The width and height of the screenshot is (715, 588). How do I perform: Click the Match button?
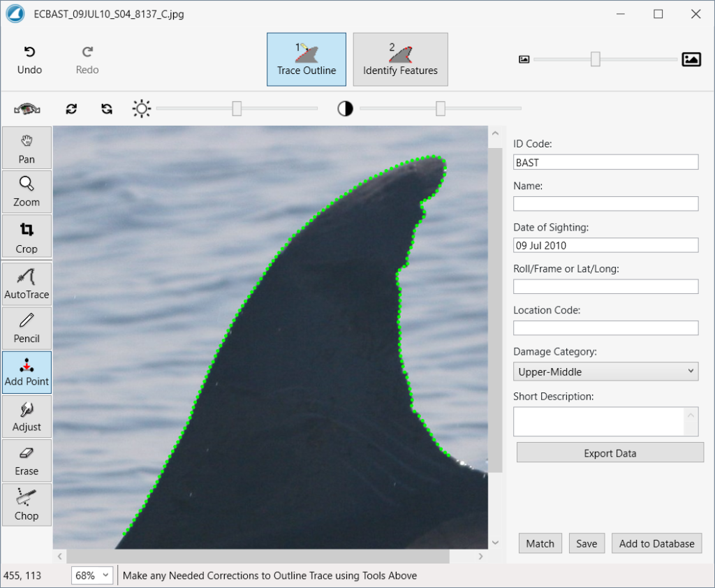click(x=540, y=543)
